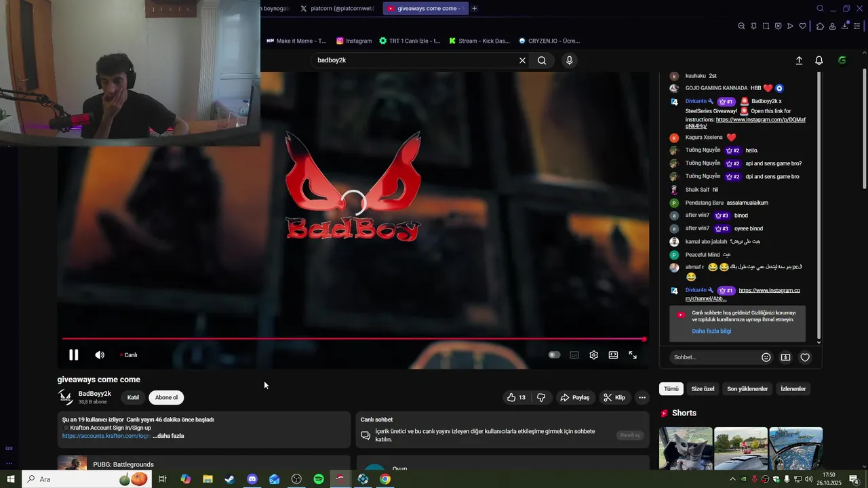Image resolution: width=868 pixels, height=488 pixels.
Task: Open Super Chat dollar icon
Action: pyautogui.click(x=785, y=357)
